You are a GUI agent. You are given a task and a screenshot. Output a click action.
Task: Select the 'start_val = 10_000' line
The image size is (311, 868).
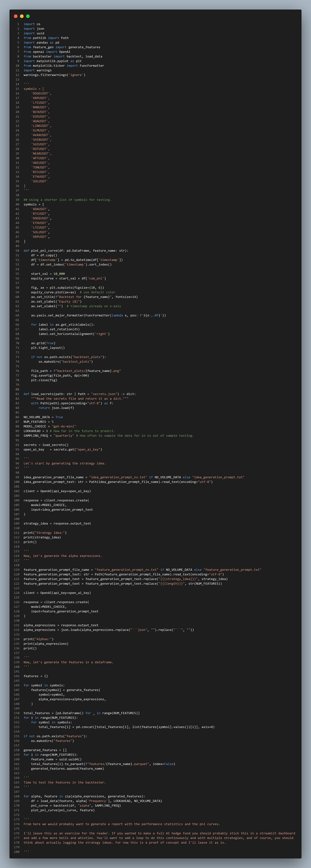pyautogui.click(x=48, y=274)
